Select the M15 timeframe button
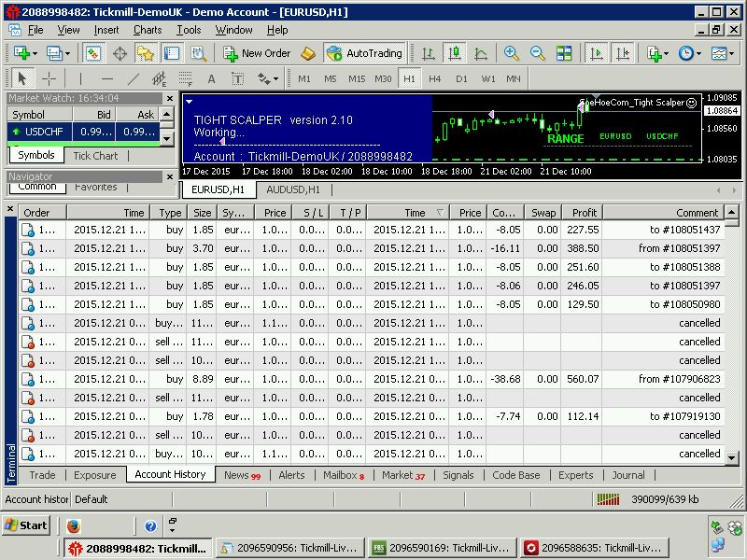The image size is (747, 560). pos(356,79)
